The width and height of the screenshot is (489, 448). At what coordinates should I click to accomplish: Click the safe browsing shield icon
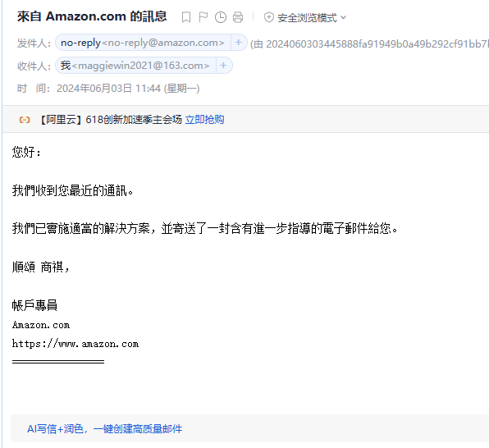coord(269,17)
